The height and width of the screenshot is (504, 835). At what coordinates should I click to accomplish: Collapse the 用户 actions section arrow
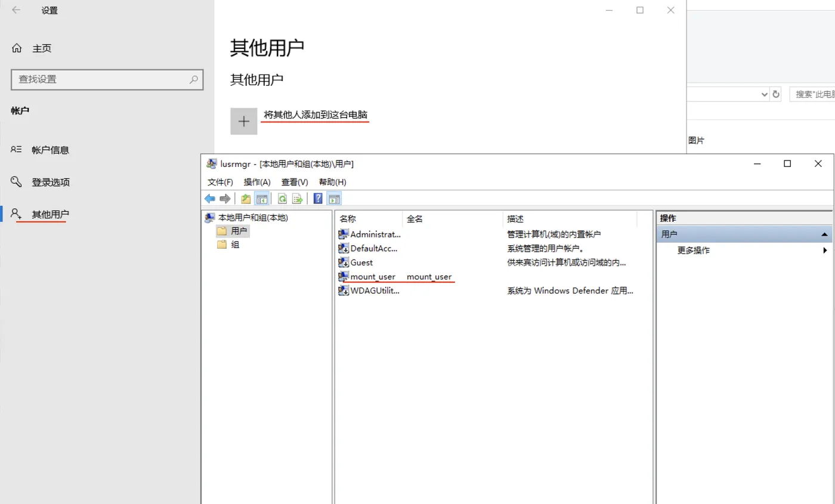(x=824, y=234)
